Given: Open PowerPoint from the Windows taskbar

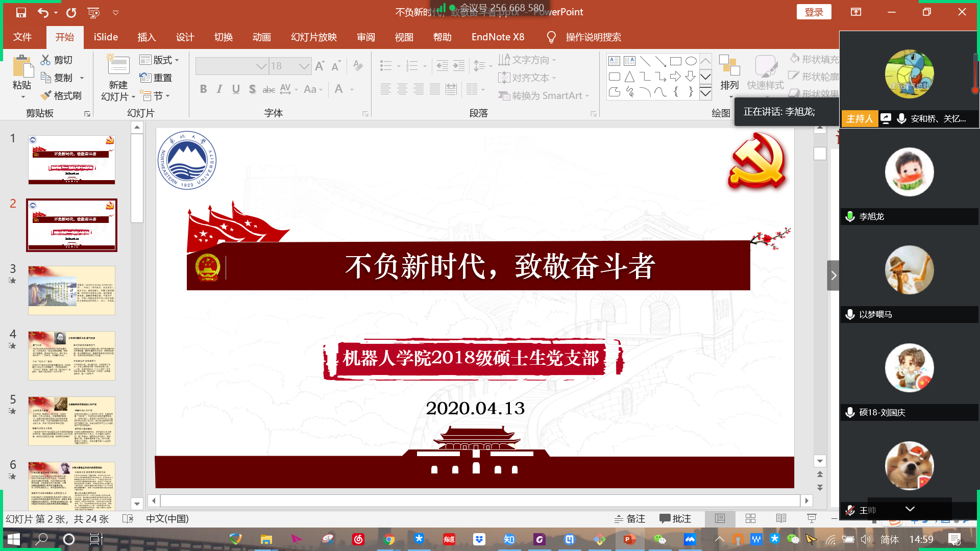Looking at the screenshot, I should pos(629,539).
